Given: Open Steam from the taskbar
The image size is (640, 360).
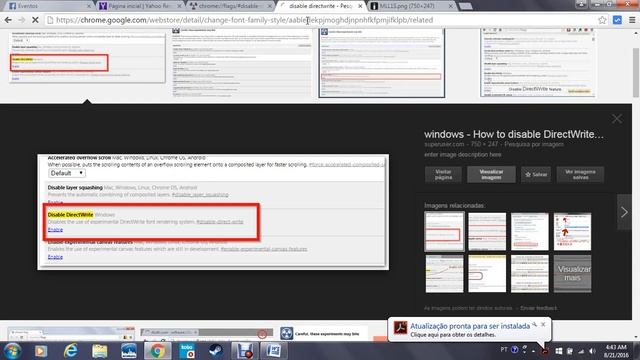Looking at the screenshot, I should [216, 351].
